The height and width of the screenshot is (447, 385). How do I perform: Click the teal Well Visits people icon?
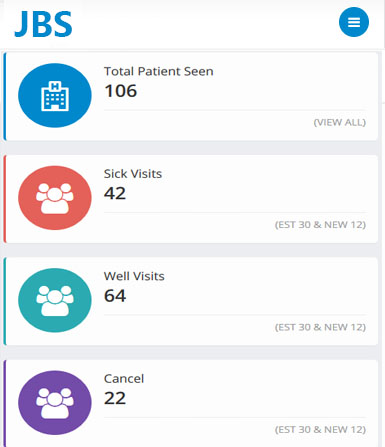(x=55, y=300)
